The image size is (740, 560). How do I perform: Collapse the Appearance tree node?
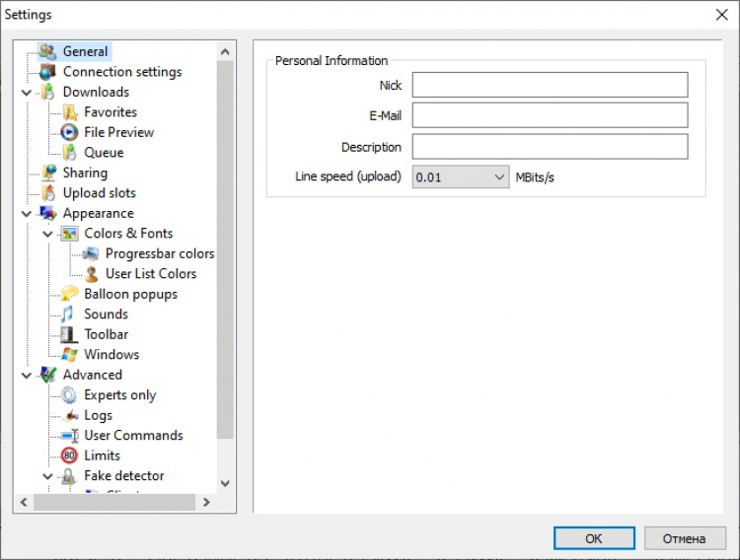click(27, 214)
